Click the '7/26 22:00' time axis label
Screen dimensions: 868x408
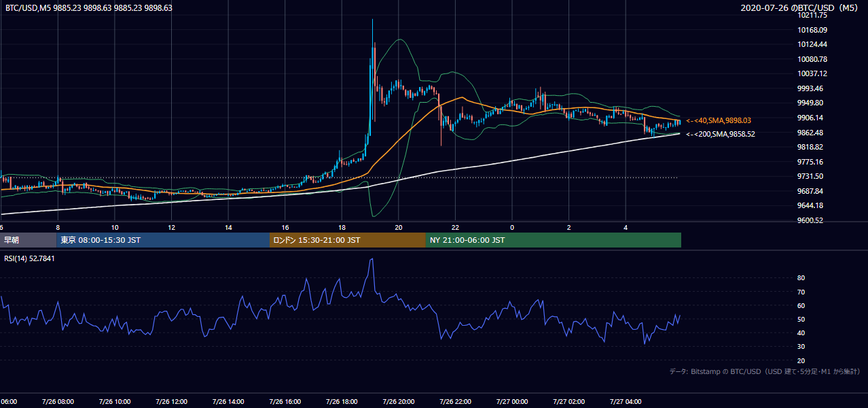[x=455, y=401]
